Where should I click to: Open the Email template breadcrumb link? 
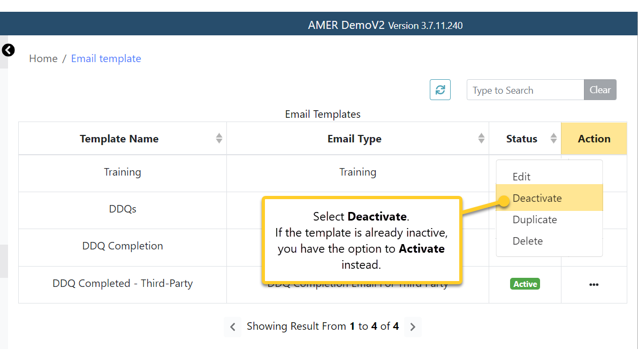(106, 59)
